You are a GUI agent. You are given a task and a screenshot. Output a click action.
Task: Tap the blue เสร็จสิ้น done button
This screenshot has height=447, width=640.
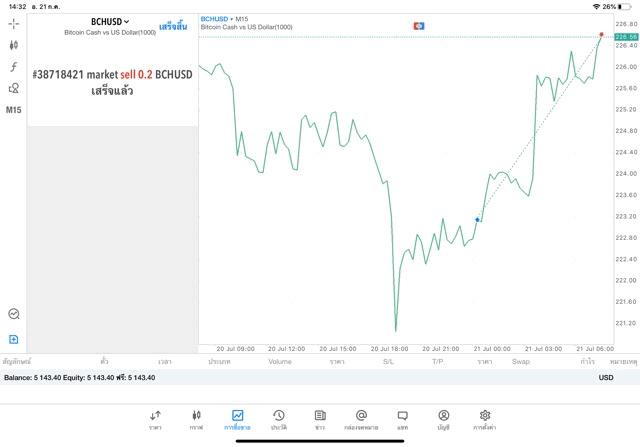173,27
